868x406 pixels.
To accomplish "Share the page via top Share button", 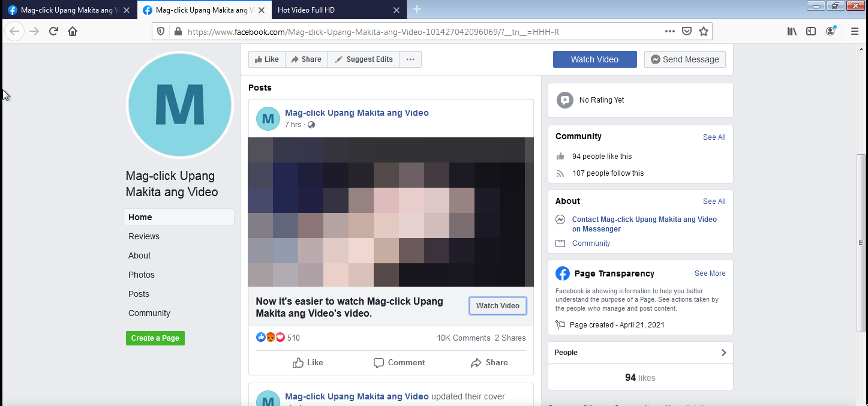I will [307, 59].
